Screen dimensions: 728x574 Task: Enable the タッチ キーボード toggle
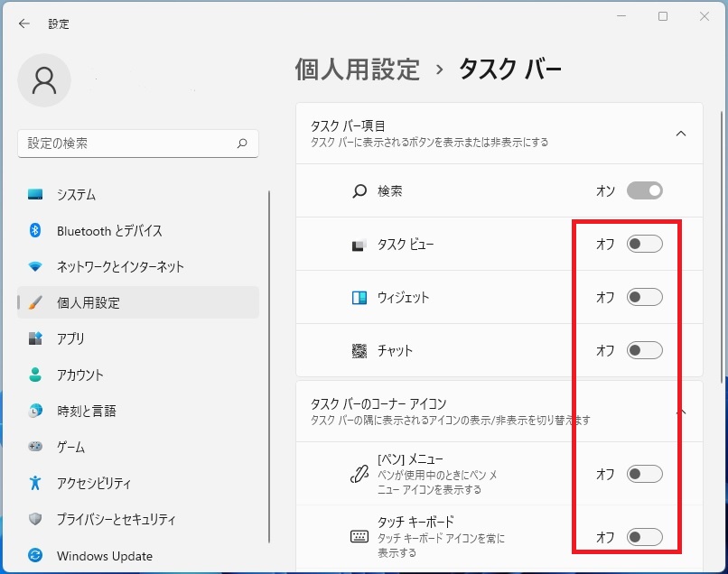(644, 537)
